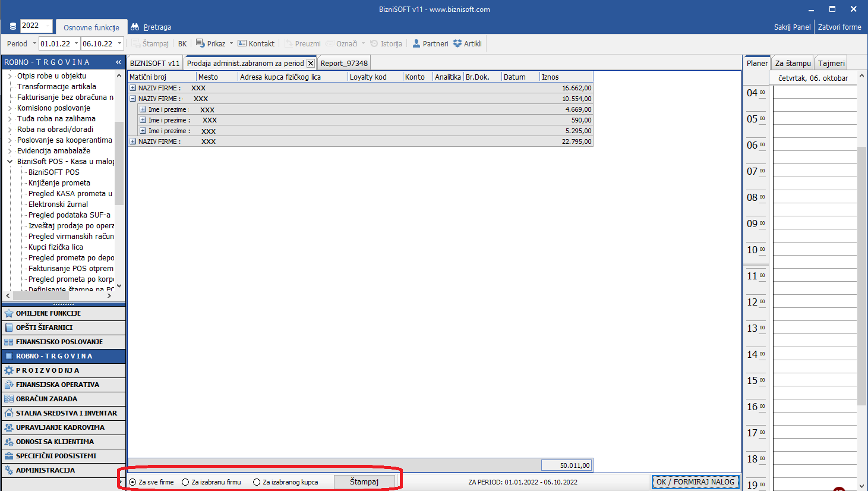This screenshot has height=491, width=868.
Task: Open UPRAVLJANJE KADROVIMA module icon
Action: coord(9,427)
